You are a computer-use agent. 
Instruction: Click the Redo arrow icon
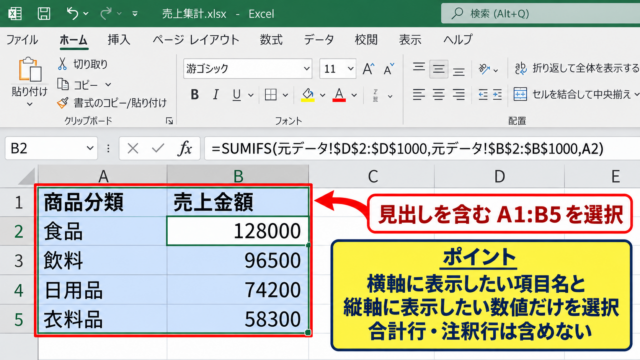pos(106,13)
